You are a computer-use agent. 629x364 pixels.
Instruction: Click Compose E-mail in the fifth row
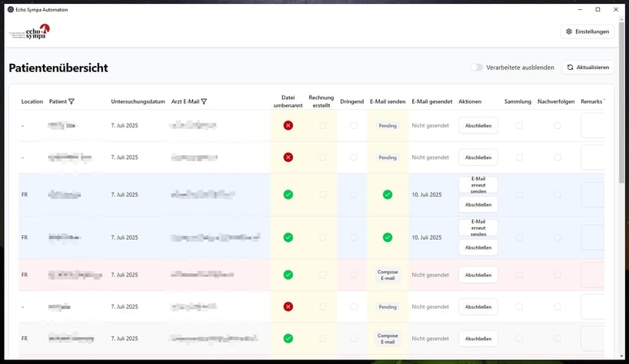click(x=388, y=275)
